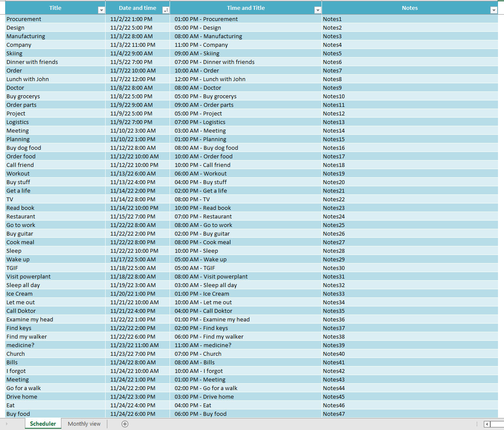Select the Title column header
Image resolution: width=504 pixels, height=430 pixels.
55,8
